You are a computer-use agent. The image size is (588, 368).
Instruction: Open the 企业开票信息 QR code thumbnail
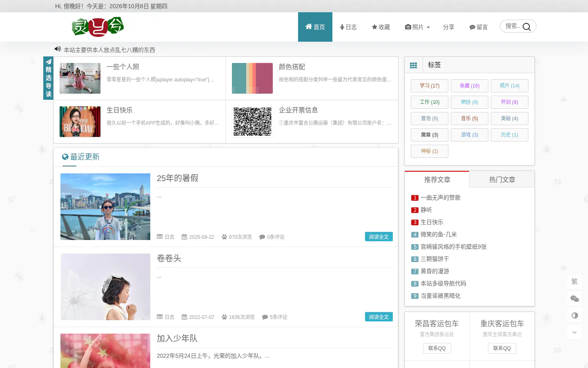[x=252, y=121]
